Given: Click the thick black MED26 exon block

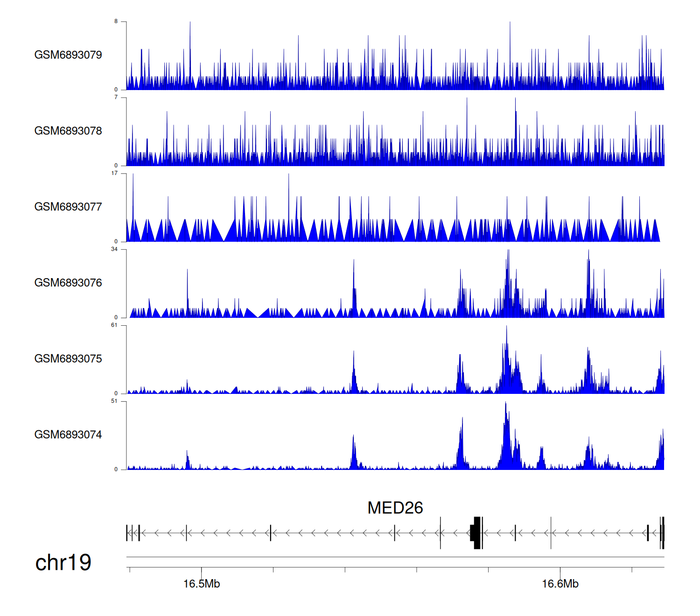Looking at the screenshot, I should coord(476,532).
